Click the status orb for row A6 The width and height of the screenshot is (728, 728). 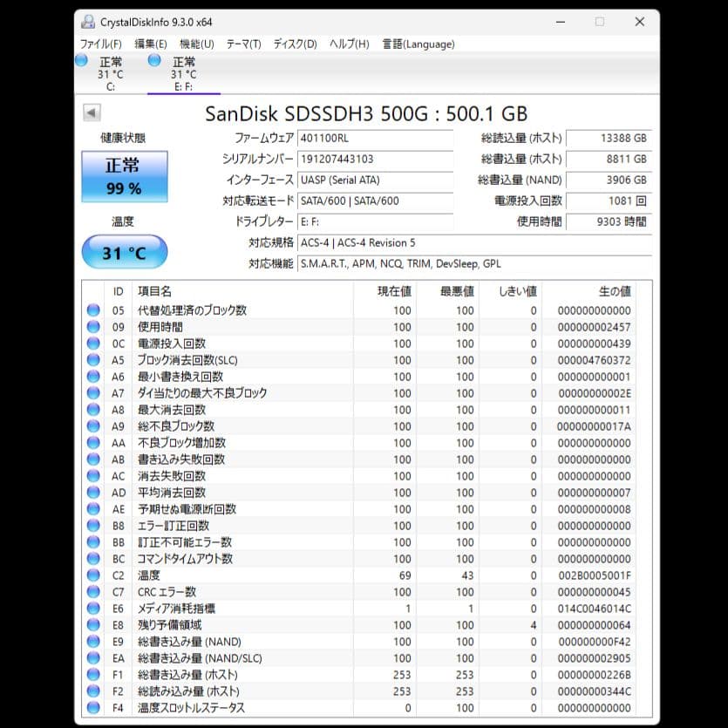click(x=93, y=377)
